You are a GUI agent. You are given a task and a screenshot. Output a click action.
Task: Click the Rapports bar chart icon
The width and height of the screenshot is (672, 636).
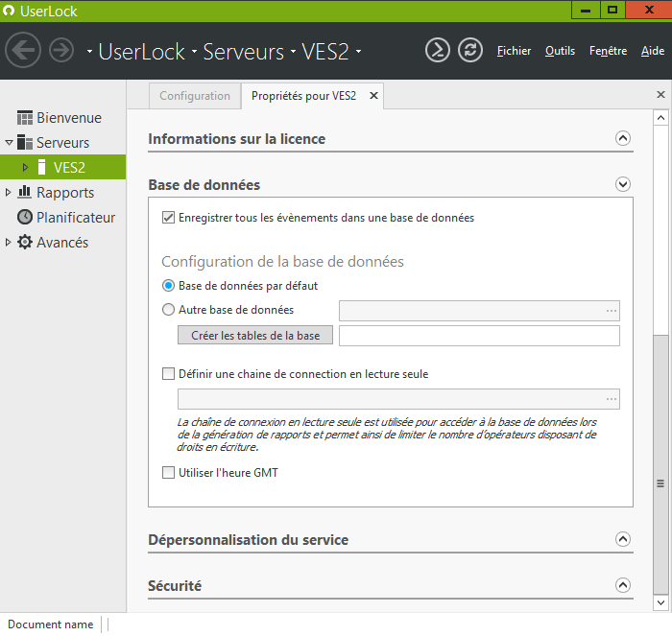25,192
